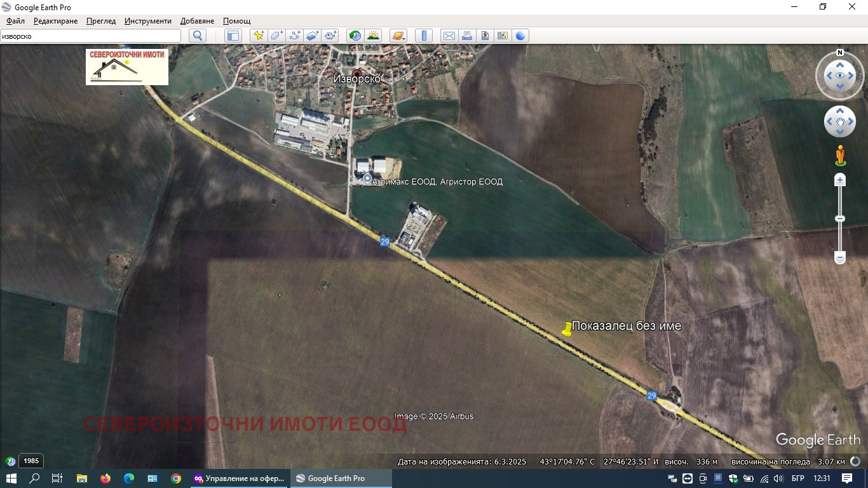Screen dimensions: 868x488
Task: Toggle historical imagery clock
Action: (x=355, y=36)
